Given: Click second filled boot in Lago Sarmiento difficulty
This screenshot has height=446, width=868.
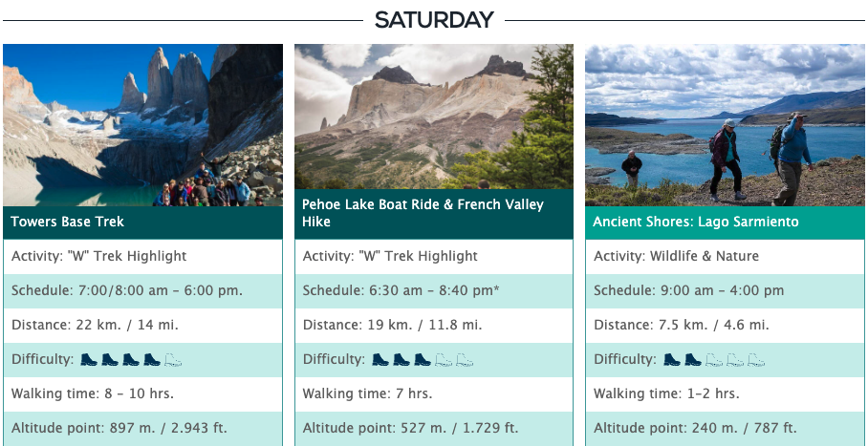Looking at the screenshot, I should coord(692,360).
